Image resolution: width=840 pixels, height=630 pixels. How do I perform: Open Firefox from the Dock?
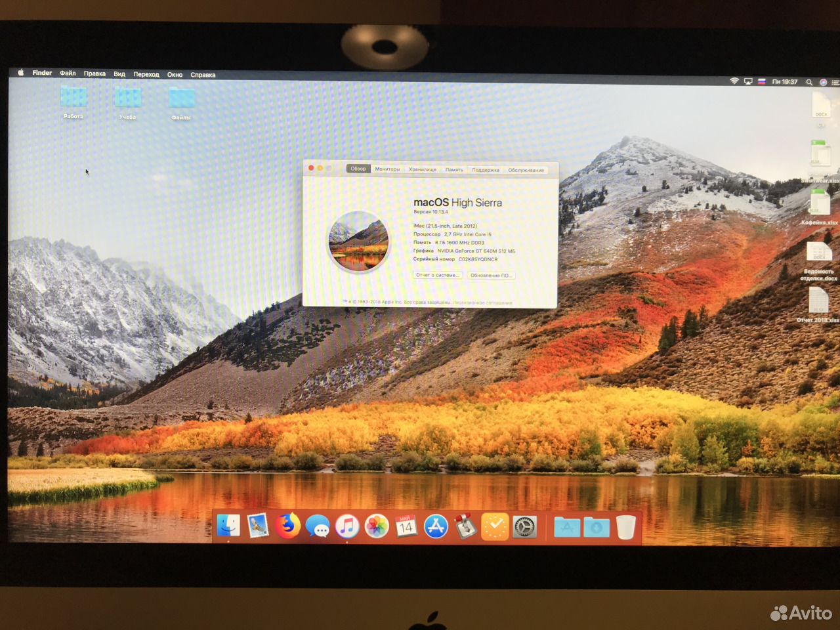point(287,526)
